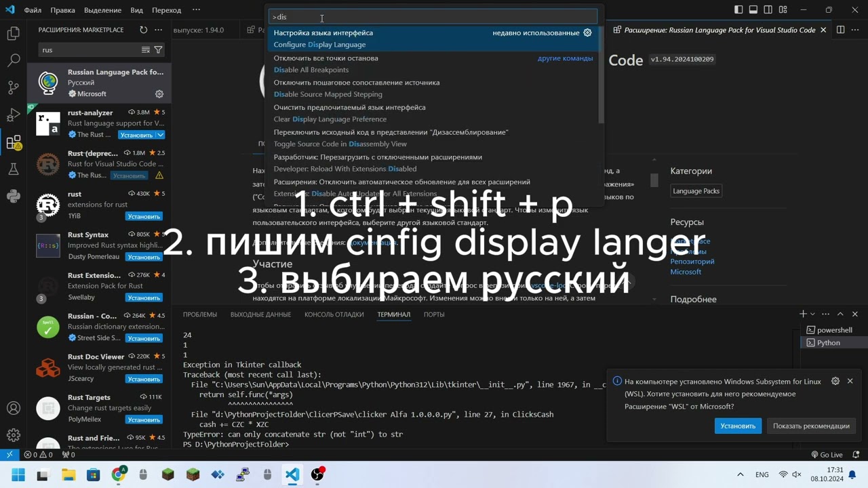Open notifications bell in status bar
868x488 pixels.
pyautogui.click(x=854, y=455)
